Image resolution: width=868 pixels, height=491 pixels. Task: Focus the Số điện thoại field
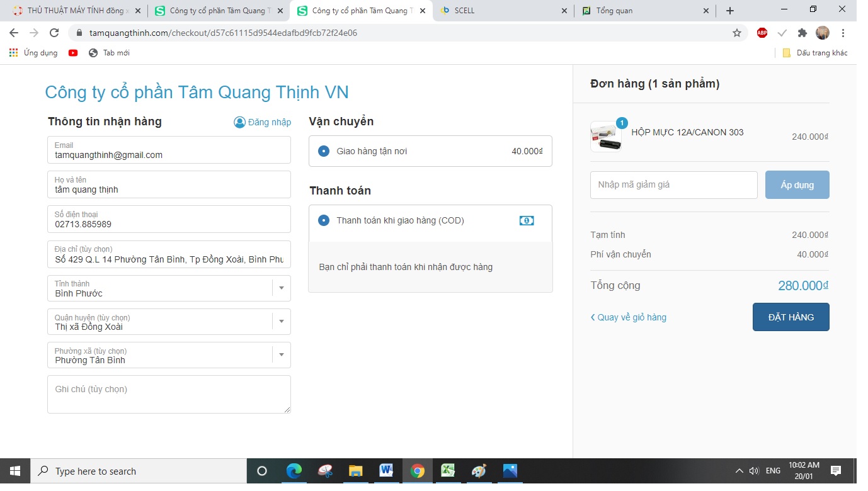pos(169,219)
